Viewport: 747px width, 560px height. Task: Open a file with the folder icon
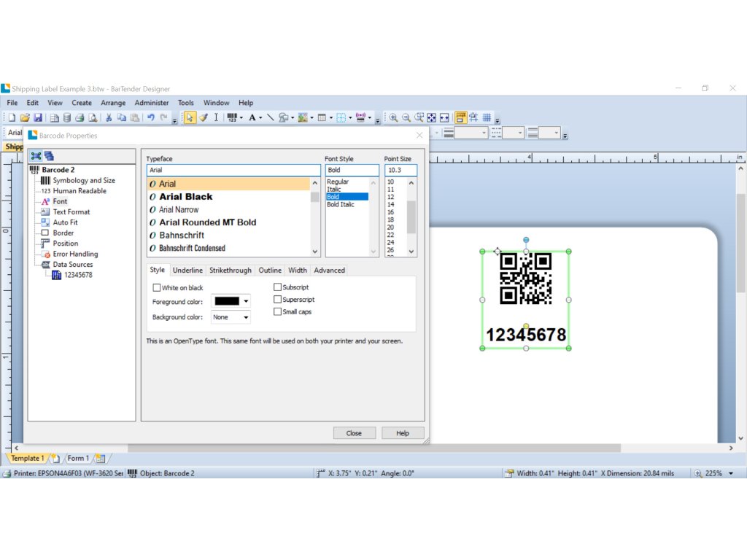[25, 117]
